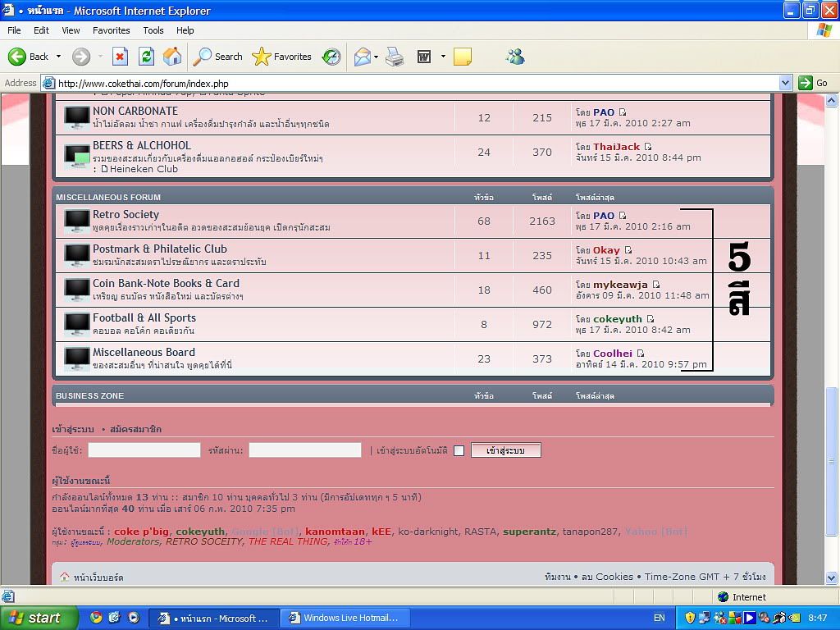Click the Back arrow toolbar button

click(x=28, y=57)
